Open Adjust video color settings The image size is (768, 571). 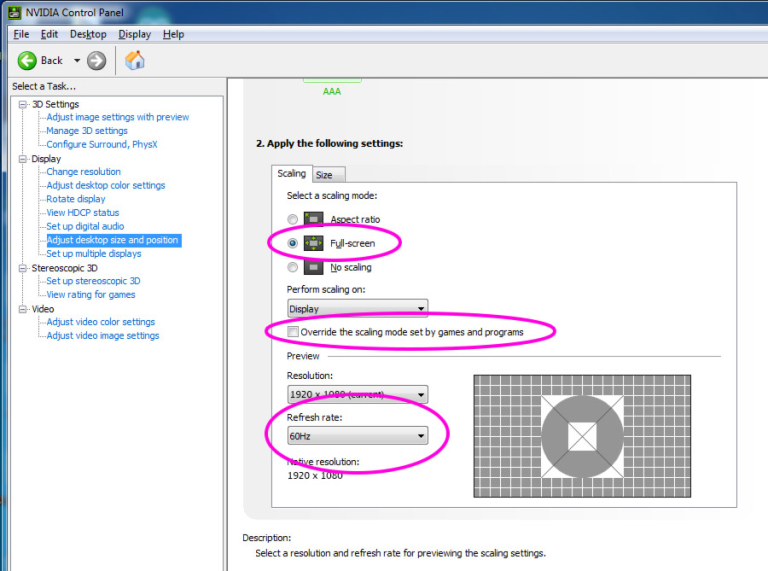click(100, 322)
